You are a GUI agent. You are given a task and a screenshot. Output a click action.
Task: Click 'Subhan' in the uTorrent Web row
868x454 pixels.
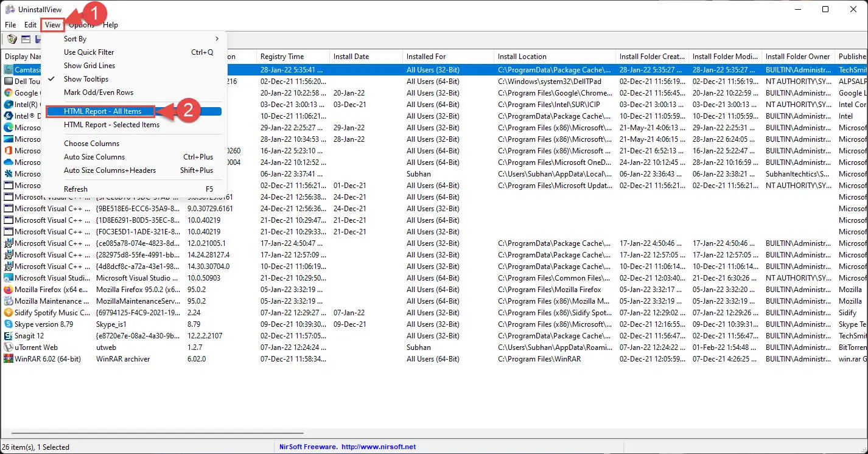point(419,347)
